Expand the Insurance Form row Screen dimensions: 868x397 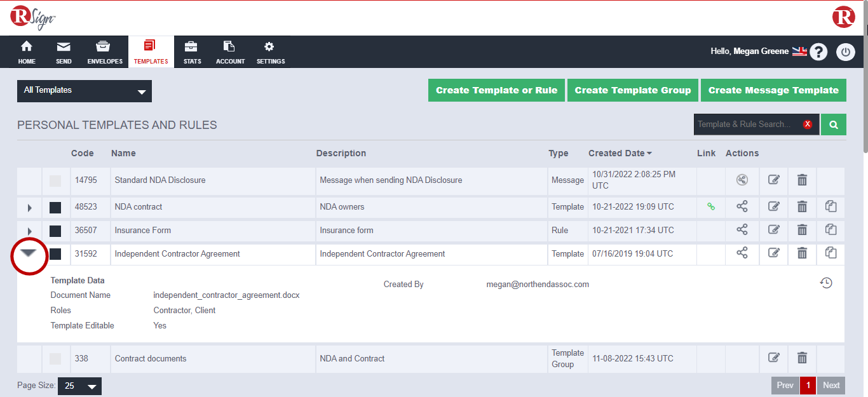(x=30, y=231)
